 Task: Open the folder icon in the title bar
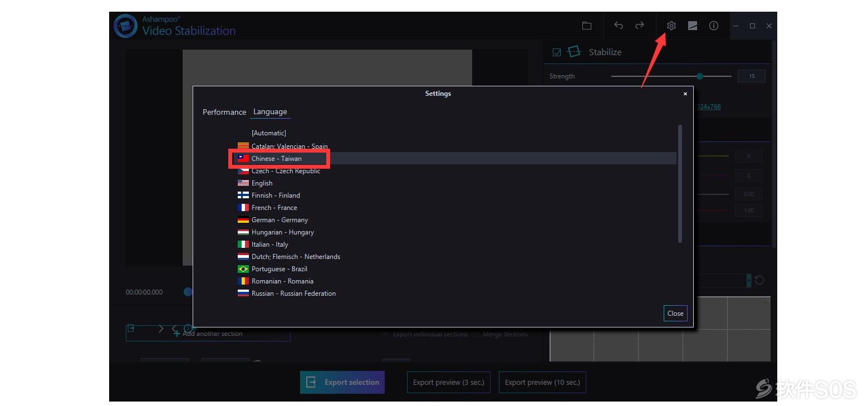(x=586, y=26)
